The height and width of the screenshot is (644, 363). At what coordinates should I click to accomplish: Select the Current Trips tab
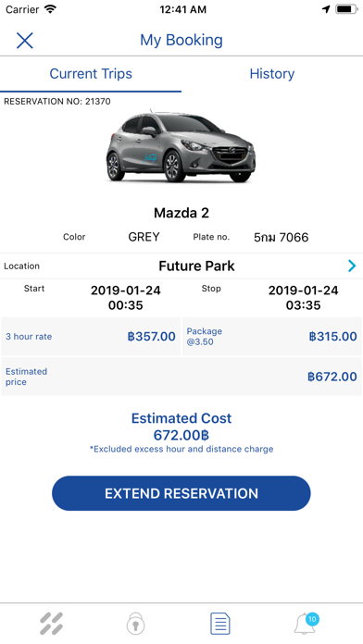click(91, 74)
